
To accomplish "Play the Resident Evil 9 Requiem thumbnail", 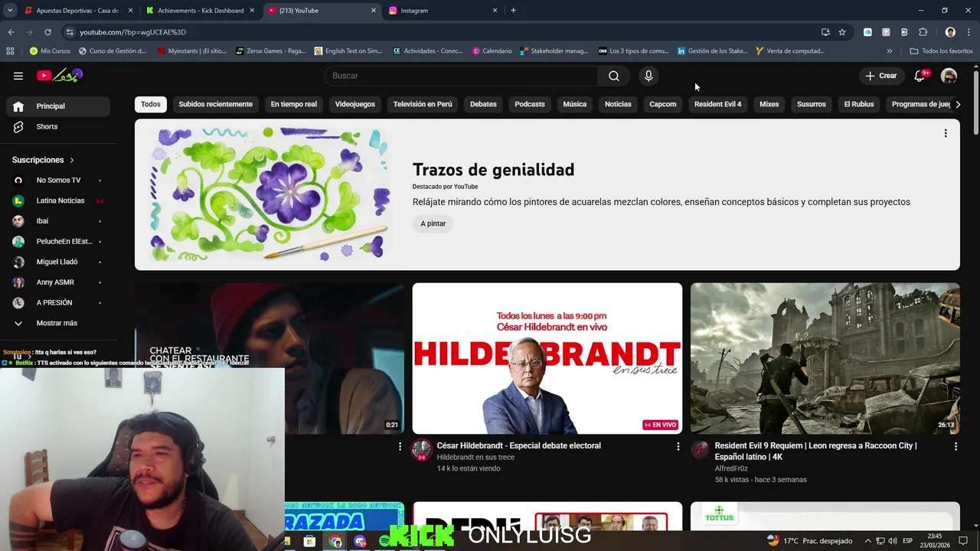I will (825, 358).
